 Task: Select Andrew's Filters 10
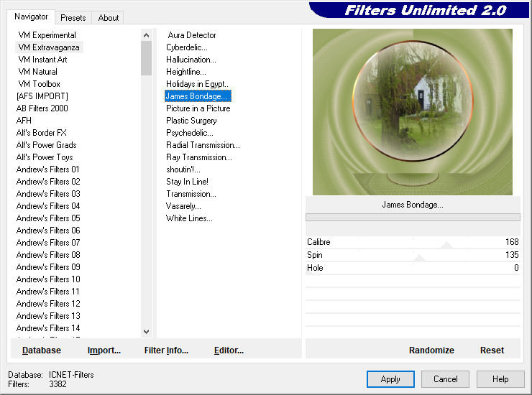tap(48, 279)
